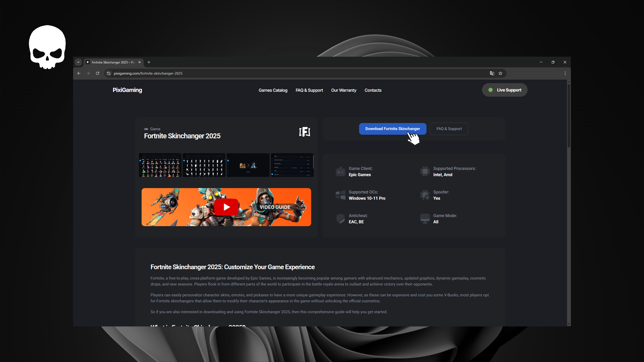Open Games Catalog menu item
Image resolution: width=644 pixels, height=362 pixels.
(273, 90)
